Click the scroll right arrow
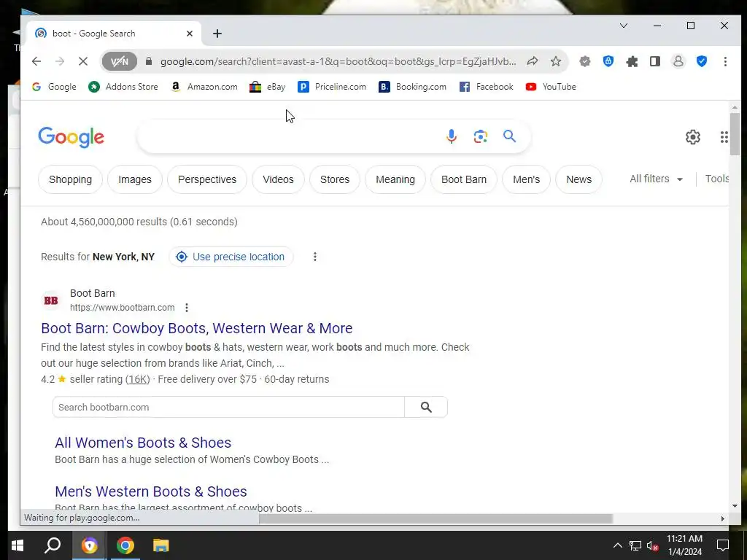Screen dimensions: 747x560 pyautogui.click(x=722, y=518)
